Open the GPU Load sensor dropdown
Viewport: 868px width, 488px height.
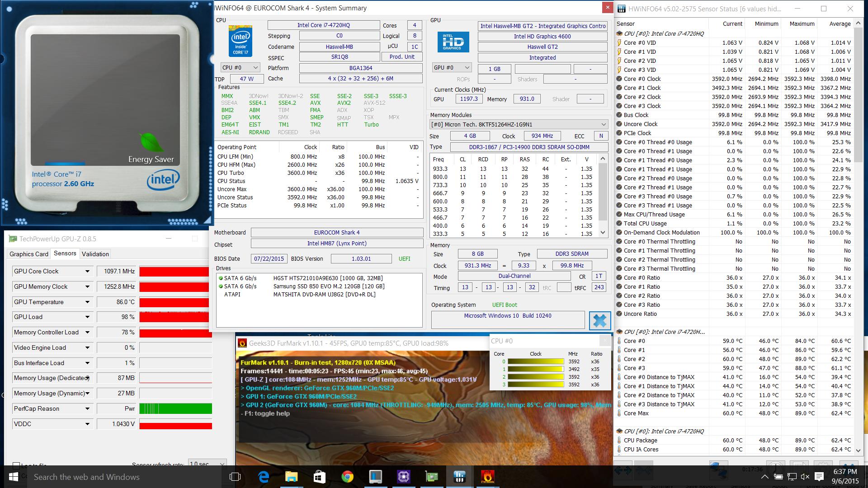click(87, 317)
